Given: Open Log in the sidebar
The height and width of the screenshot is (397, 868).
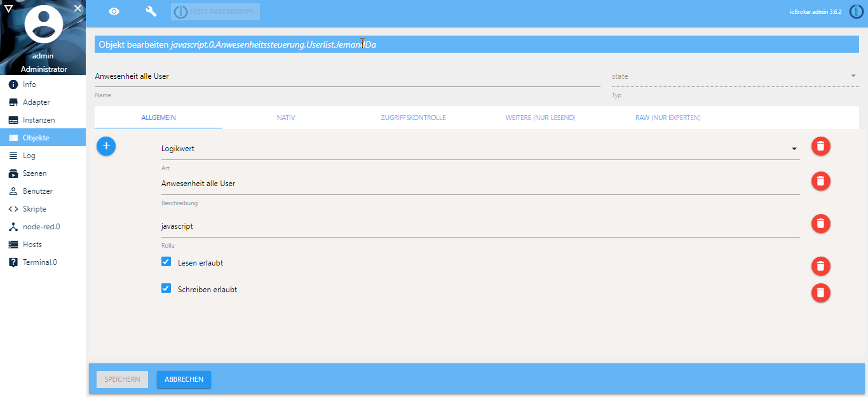Looking at the screenshot, I should [43, 156].
